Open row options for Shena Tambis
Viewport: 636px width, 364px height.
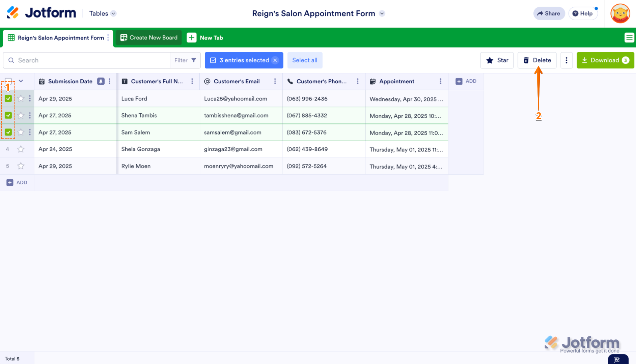click(30, 115)
